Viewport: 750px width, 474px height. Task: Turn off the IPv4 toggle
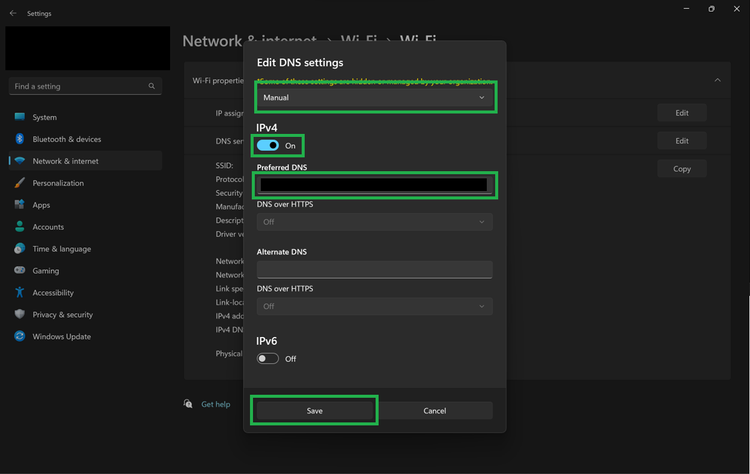click(268, 146)
